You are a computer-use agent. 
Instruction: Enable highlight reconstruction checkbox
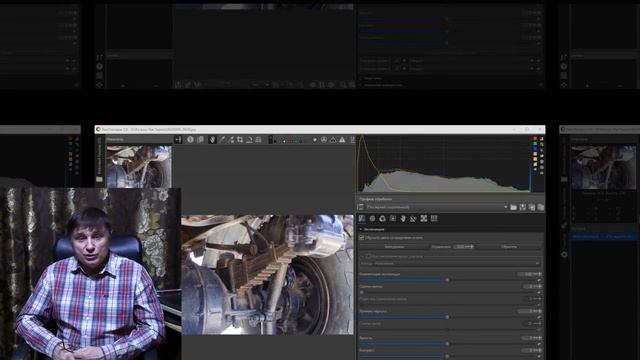pos(368,256)
